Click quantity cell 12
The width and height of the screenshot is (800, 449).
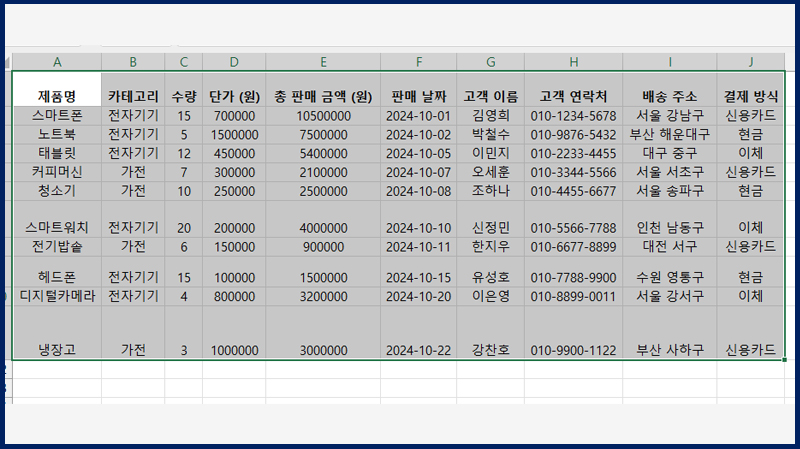[183, 154]
